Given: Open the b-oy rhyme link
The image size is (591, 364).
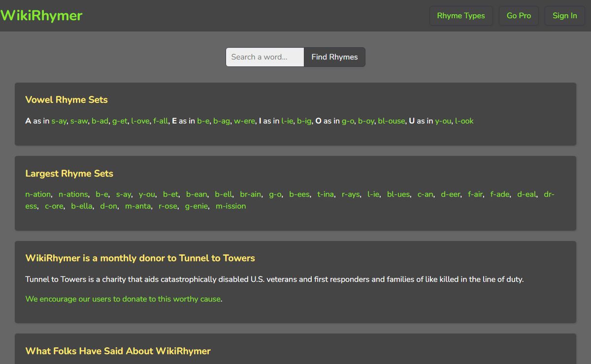Looking at the screenshot, I should pos(366,121).
